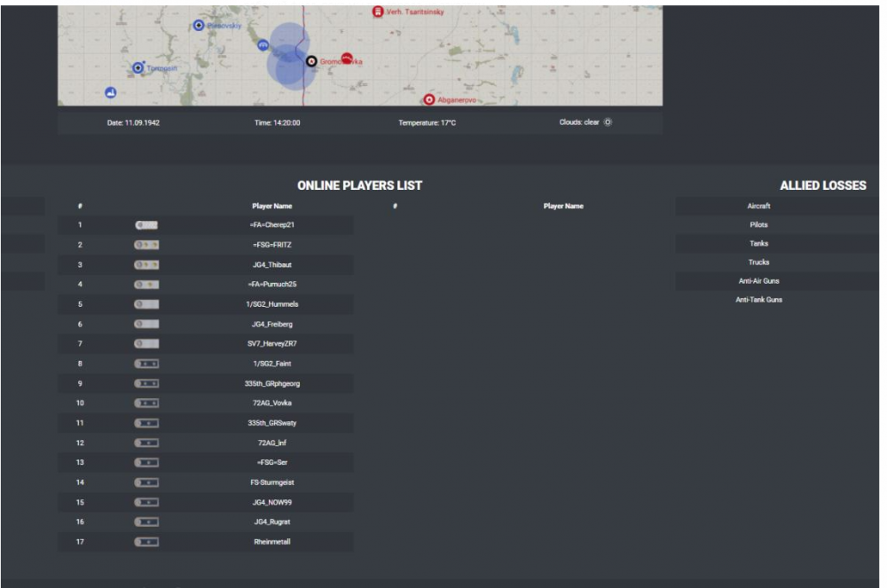Select the blue factory icon on map
Viewport: 887px width, 588px height.
tap(111, 92)
